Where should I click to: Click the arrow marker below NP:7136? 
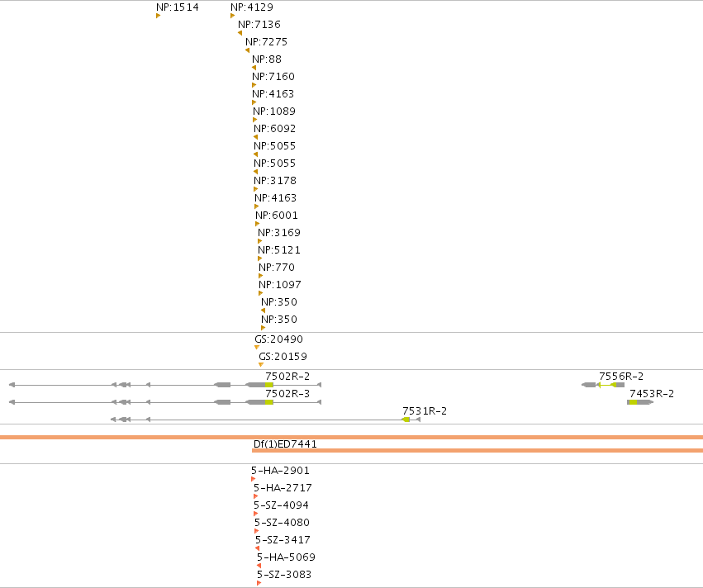(240, 33)
